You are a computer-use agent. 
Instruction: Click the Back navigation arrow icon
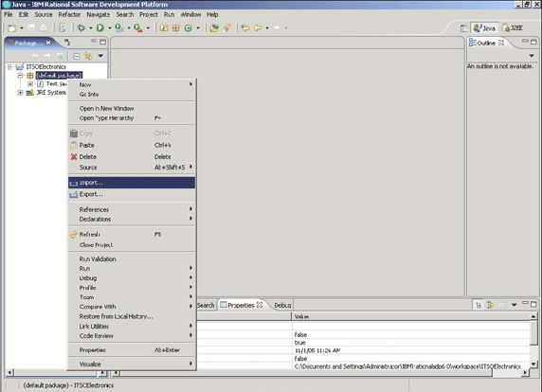(x=258, y=28)
